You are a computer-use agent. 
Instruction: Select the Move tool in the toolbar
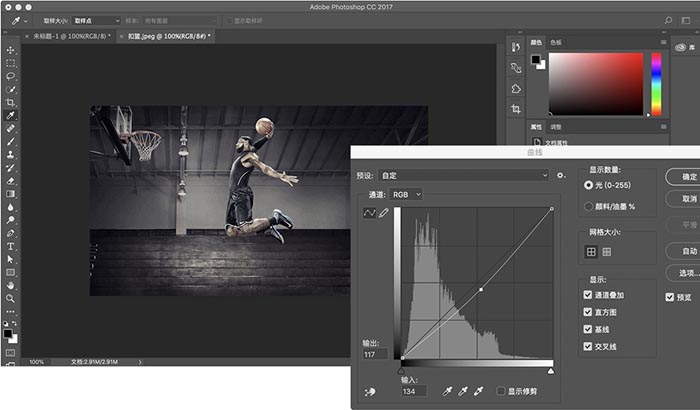pos(11,49)
